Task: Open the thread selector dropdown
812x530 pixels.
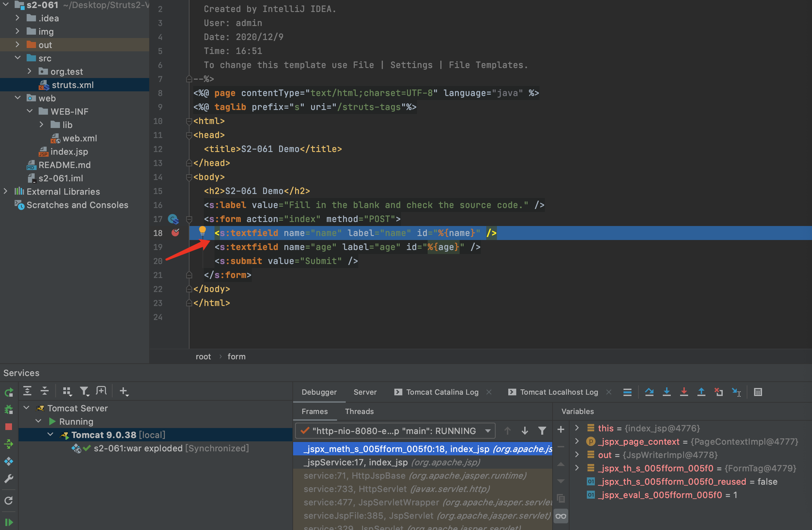Action: point(395,431)
